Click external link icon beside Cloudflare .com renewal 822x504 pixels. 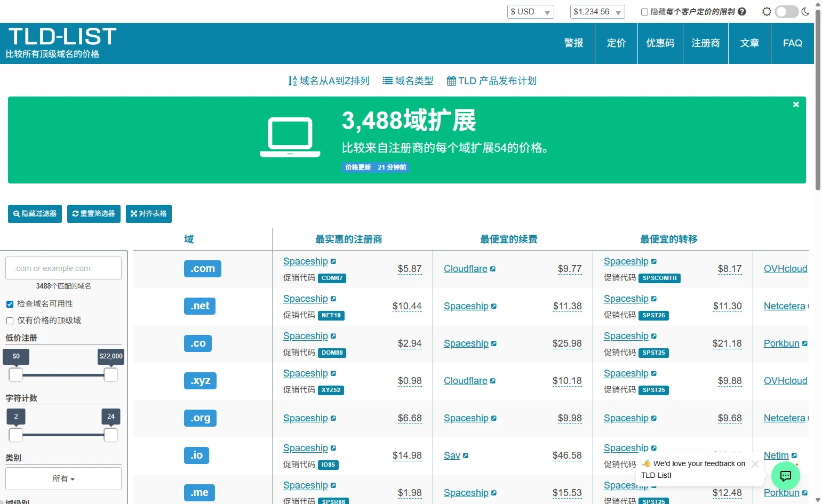coord(493,269)
